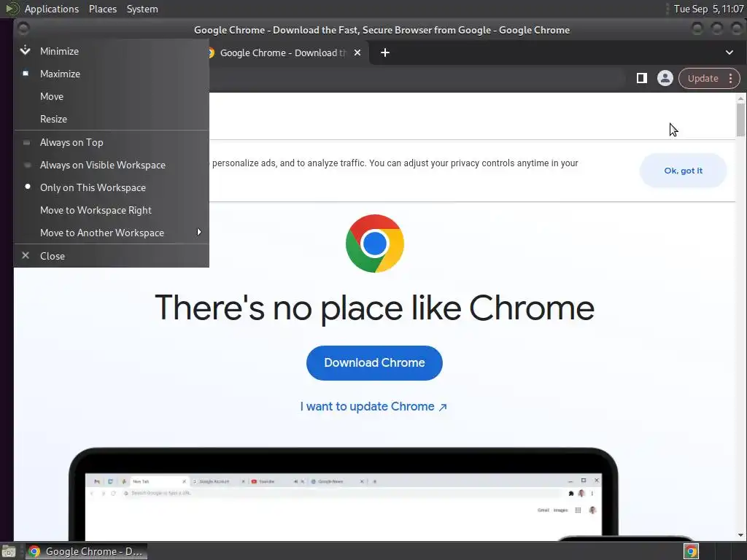Click the Download Chrome button

coord(374,363)
